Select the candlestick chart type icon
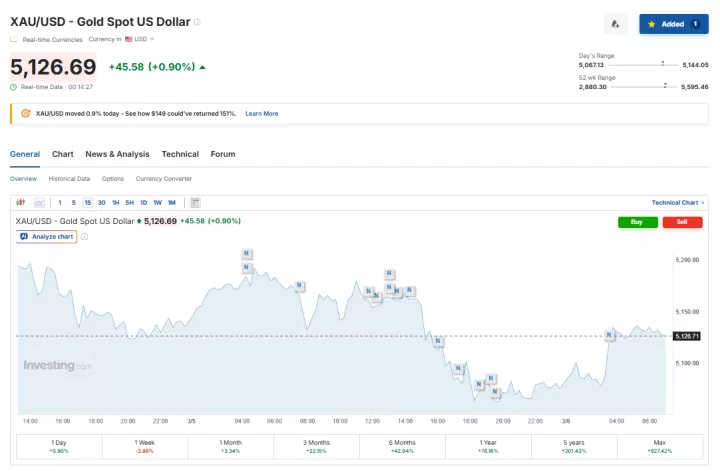 tap(20, 203)
